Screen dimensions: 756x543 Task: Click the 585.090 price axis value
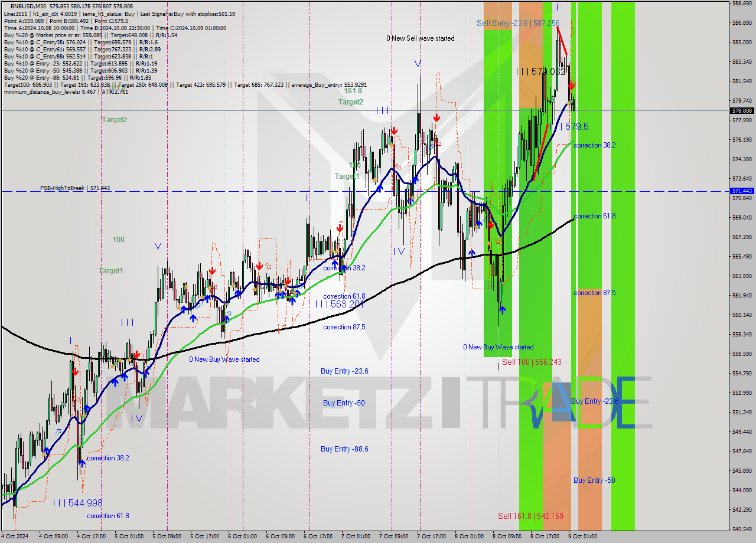[742, 42]
